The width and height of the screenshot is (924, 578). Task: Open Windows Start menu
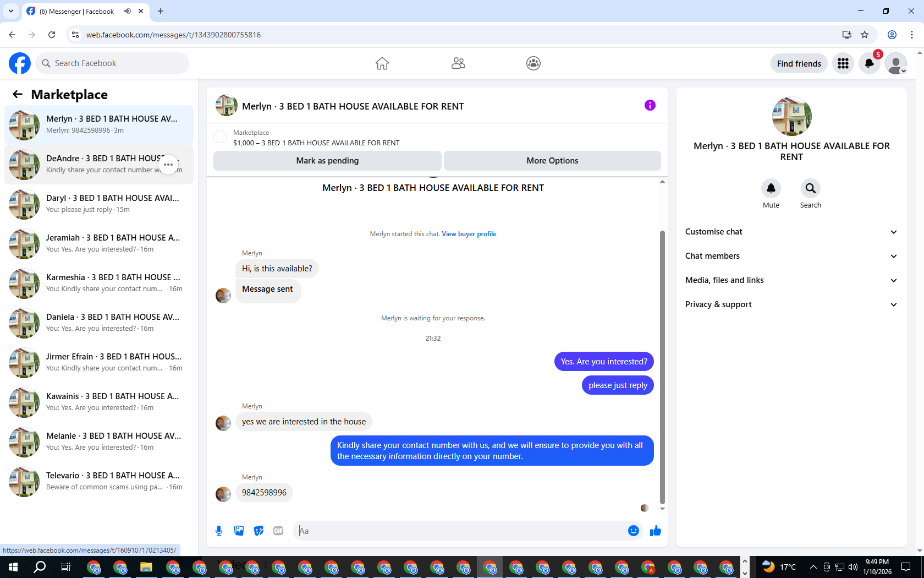[13, 567]
